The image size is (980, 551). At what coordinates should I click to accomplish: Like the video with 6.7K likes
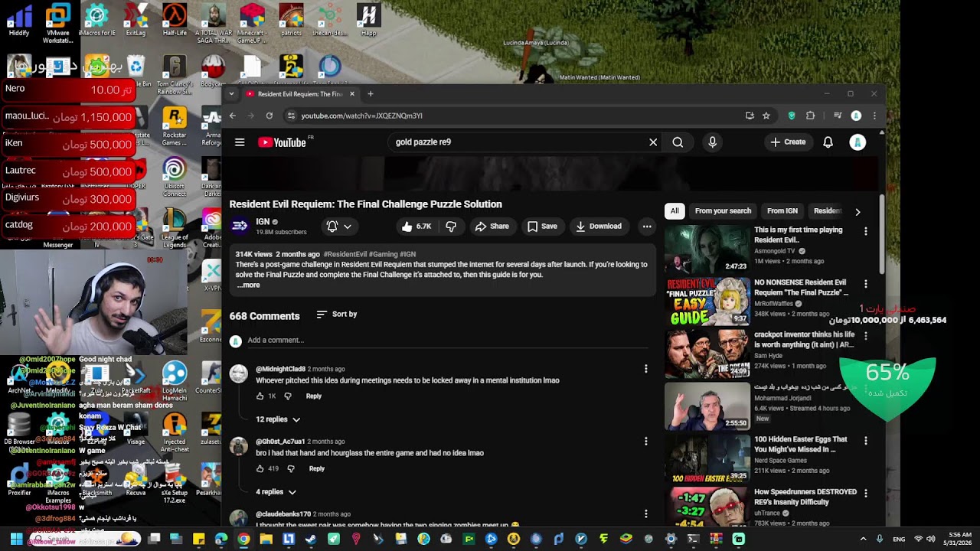416,227
